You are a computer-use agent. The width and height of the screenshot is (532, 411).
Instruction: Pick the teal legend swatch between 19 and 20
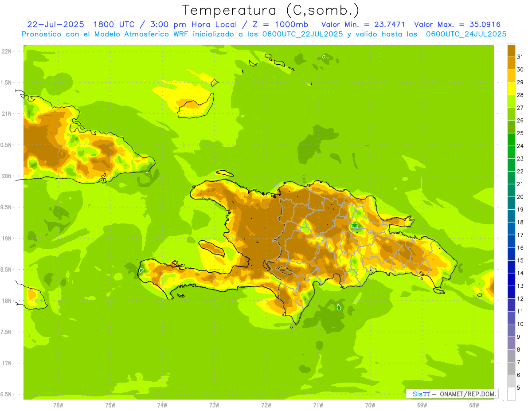[511, 203]
